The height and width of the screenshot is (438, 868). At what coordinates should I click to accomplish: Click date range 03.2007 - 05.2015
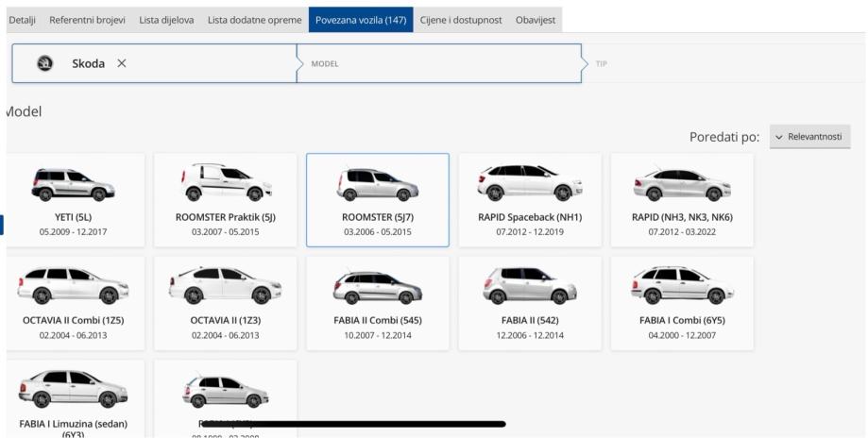(x=226, y=231)
